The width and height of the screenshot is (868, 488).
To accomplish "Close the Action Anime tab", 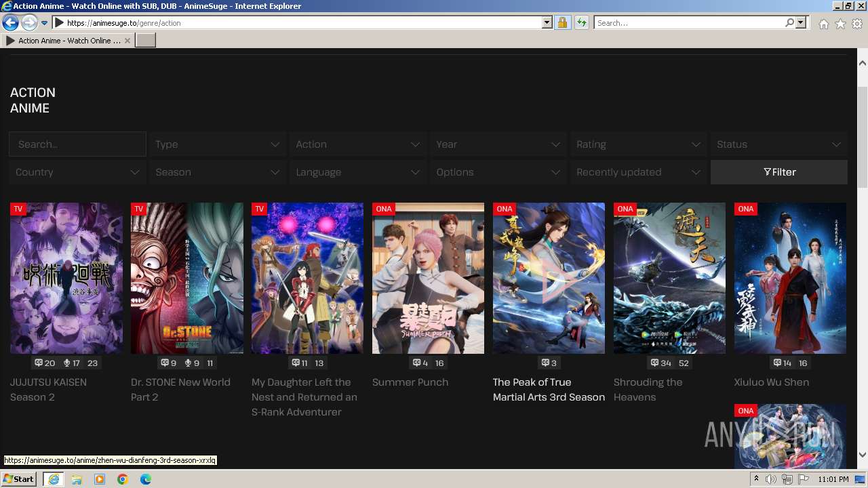I will coord(127,41).
